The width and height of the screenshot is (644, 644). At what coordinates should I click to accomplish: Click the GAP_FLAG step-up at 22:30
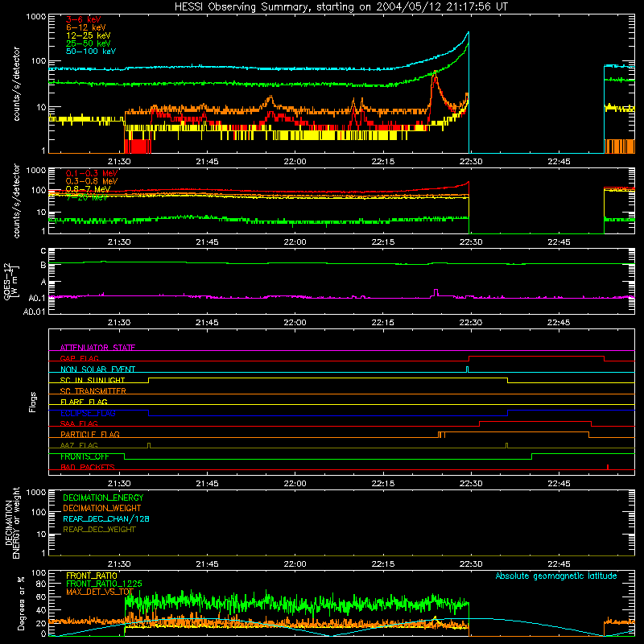tap(469, 358)
